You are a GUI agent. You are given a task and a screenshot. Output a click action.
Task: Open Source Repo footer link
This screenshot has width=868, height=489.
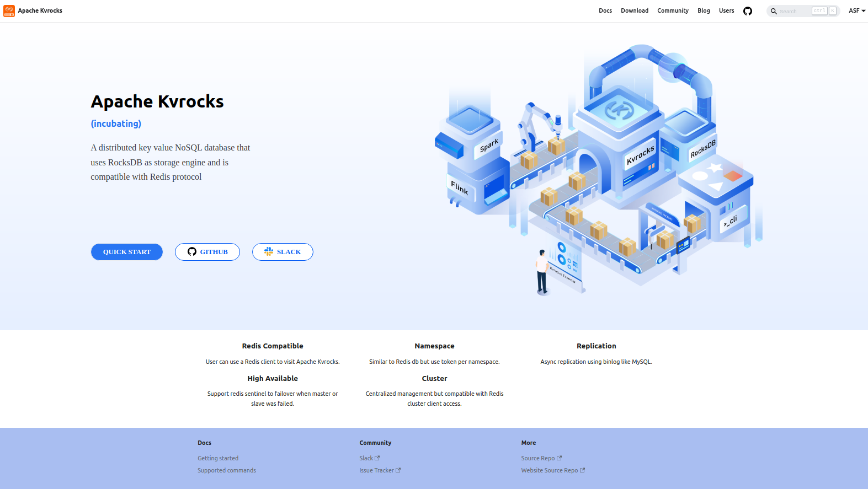point(542,458)
